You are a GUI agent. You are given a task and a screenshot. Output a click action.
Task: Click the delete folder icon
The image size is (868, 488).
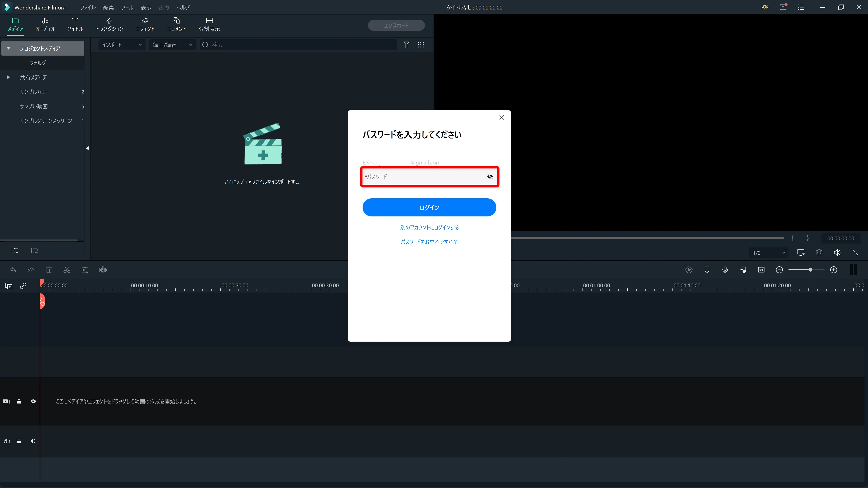point(34,250)
